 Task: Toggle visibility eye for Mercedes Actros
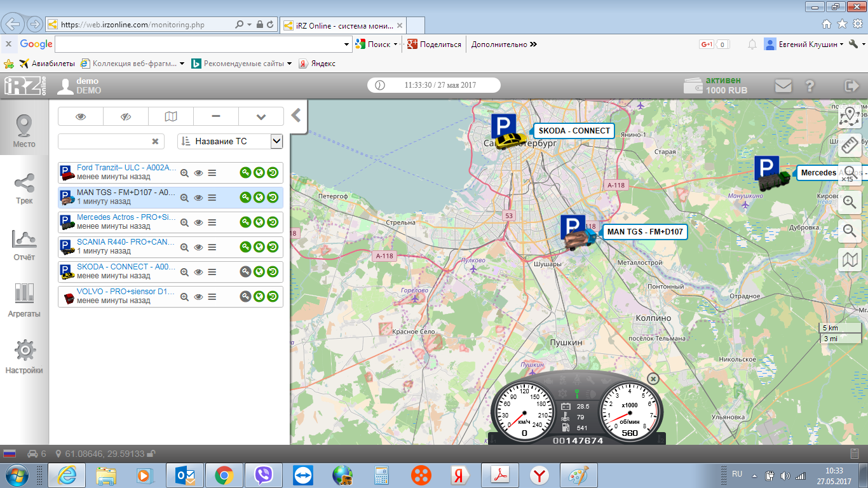click(x=198, y=222)
